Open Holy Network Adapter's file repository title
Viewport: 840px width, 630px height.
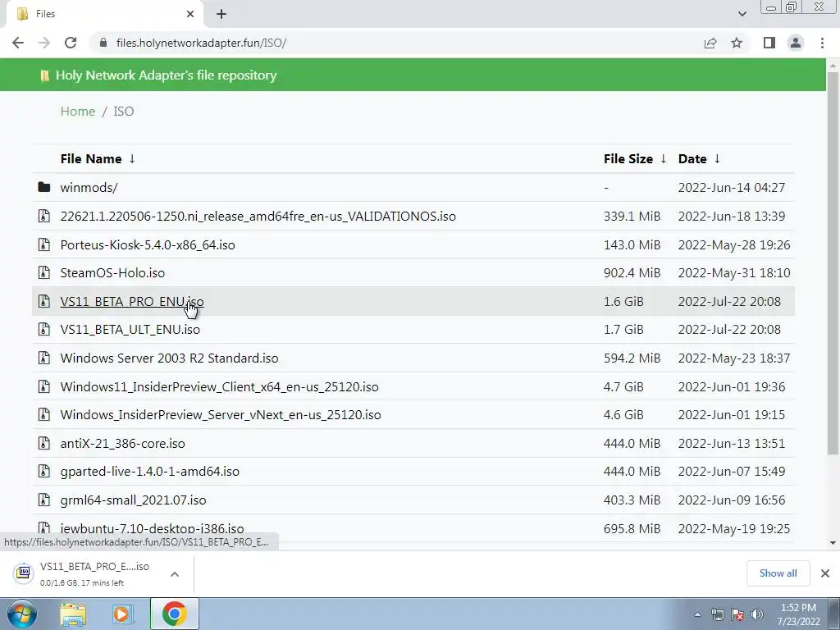(x=166, y=75)
